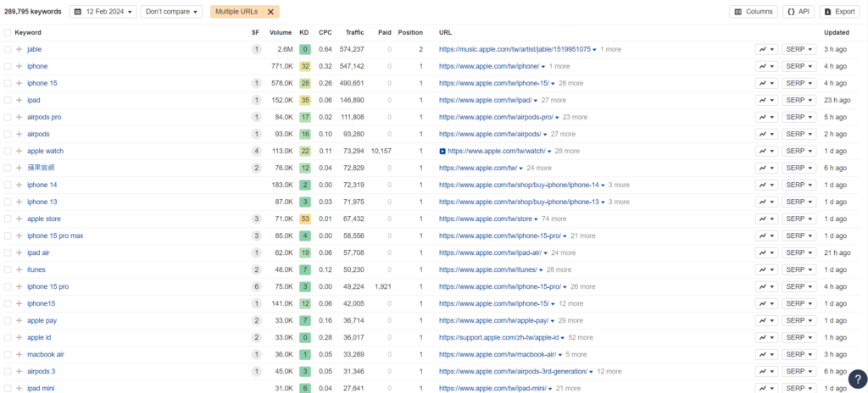Open trend chart for jable row
This screenshot has width=868, height=393.
[766, 49]
